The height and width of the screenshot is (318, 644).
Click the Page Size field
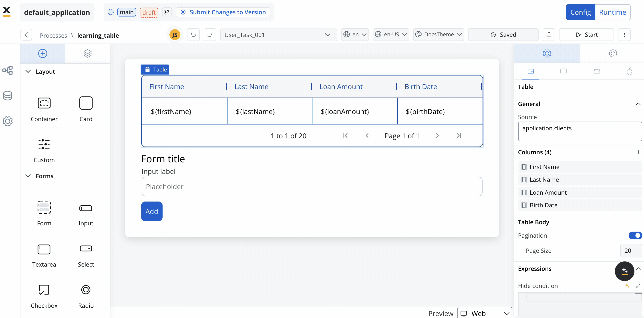point(631,250)
